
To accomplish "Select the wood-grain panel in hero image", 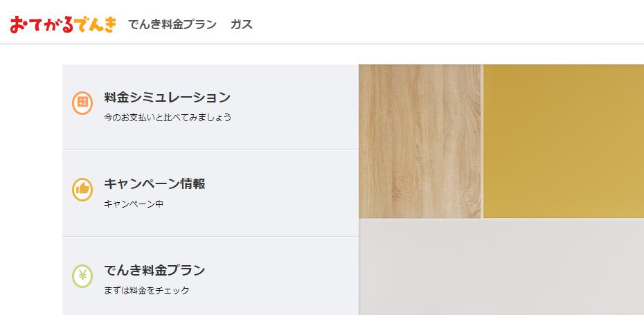I will point(420,141).
